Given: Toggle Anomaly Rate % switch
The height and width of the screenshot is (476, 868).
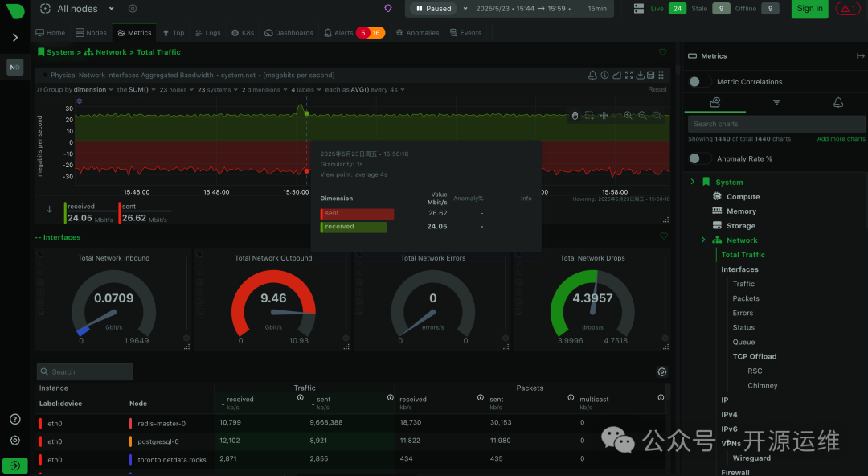Looking at the screenshot, I should point(699,158).
